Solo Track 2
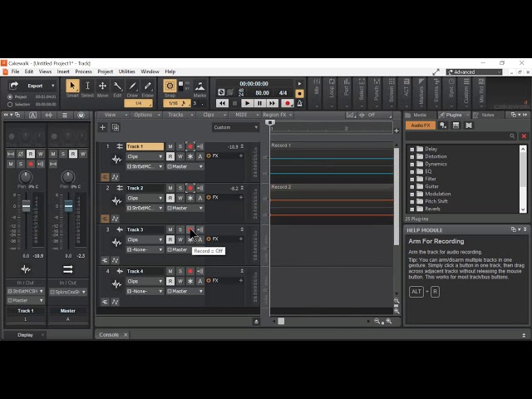 click(x=180, y=188)
